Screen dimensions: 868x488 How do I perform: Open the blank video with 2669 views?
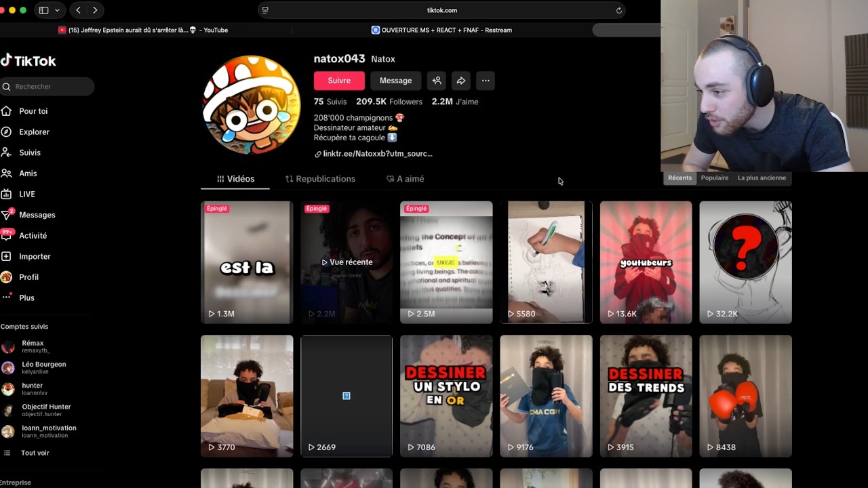point(347,396)
